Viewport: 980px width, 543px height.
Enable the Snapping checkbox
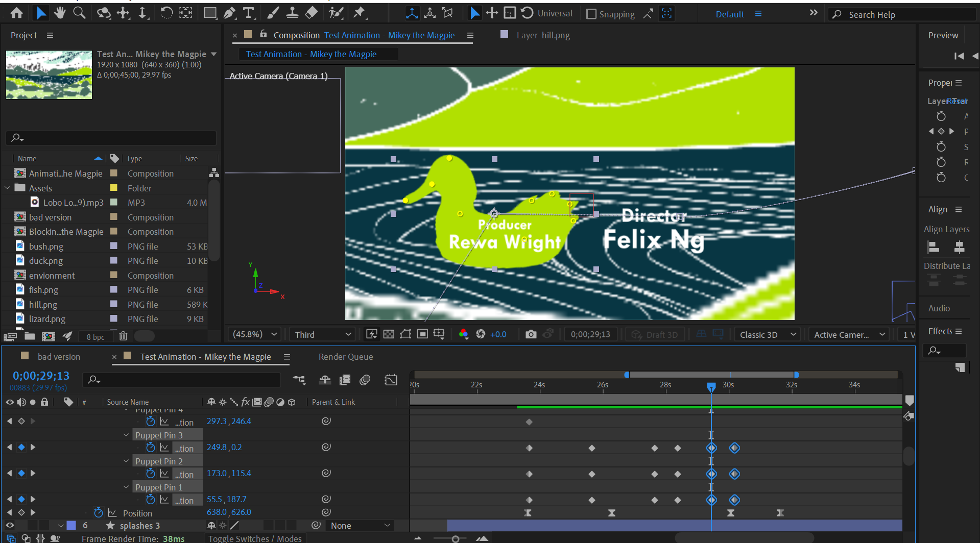point(591,14)
